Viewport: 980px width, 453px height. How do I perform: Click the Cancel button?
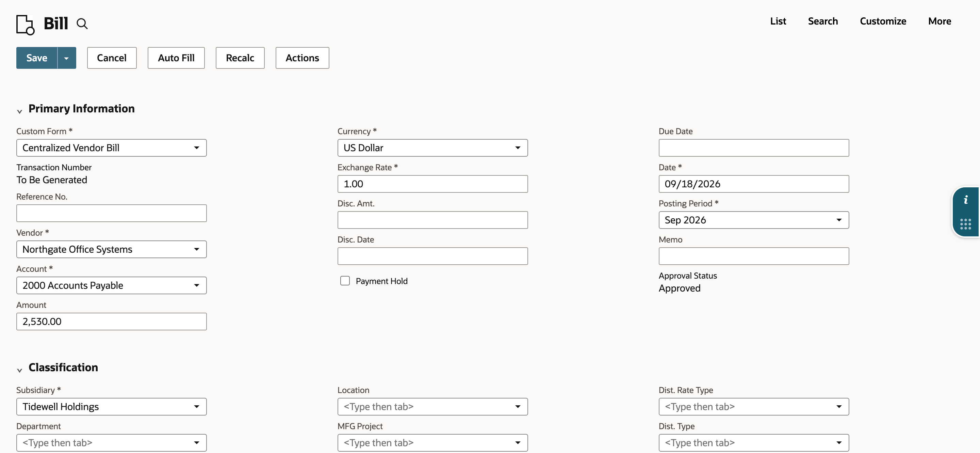112,58
